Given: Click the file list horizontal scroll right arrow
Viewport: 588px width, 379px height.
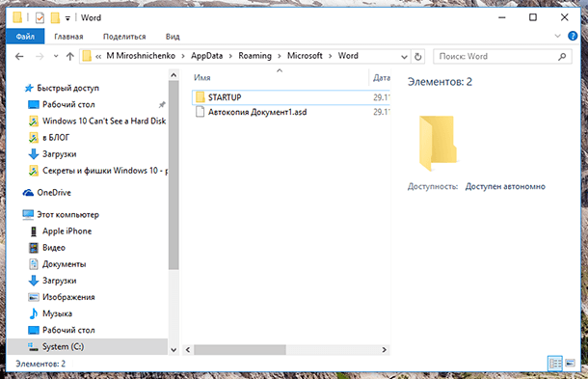Looking at the screenshot, I should [x=384, y=350].
